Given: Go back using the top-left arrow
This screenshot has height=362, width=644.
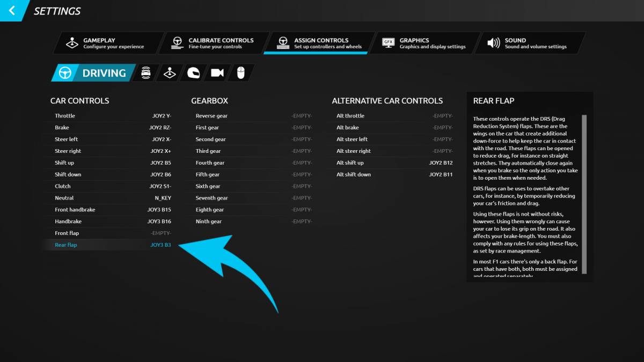Looking at the screenshot, I should pyautogui.click(x=11, y=11).
